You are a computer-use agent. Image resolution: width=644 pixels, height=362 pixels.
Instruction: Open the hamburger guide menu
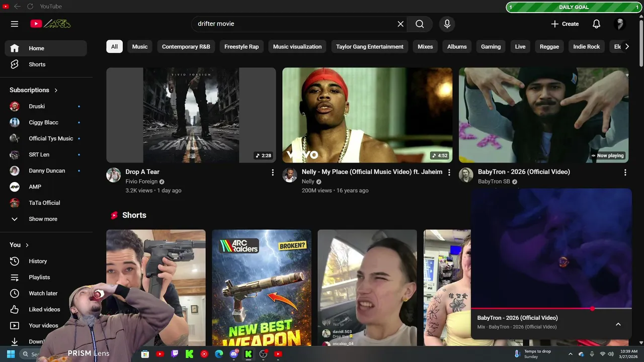(x=15, y=24)
